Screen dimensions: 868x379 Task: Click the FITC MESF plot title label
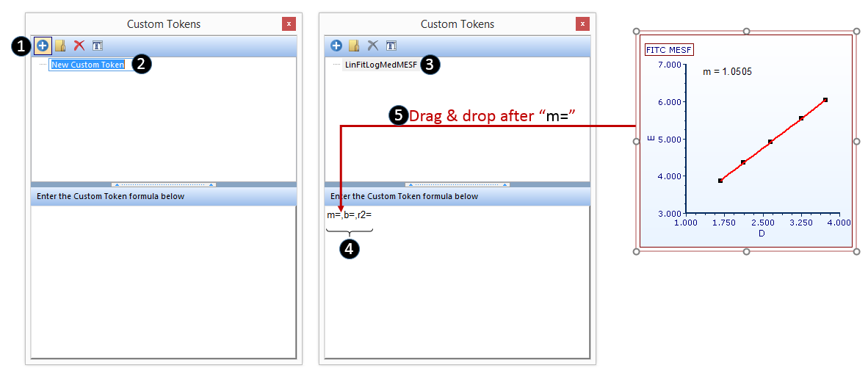pyautogui.click(x=669, y=50)
